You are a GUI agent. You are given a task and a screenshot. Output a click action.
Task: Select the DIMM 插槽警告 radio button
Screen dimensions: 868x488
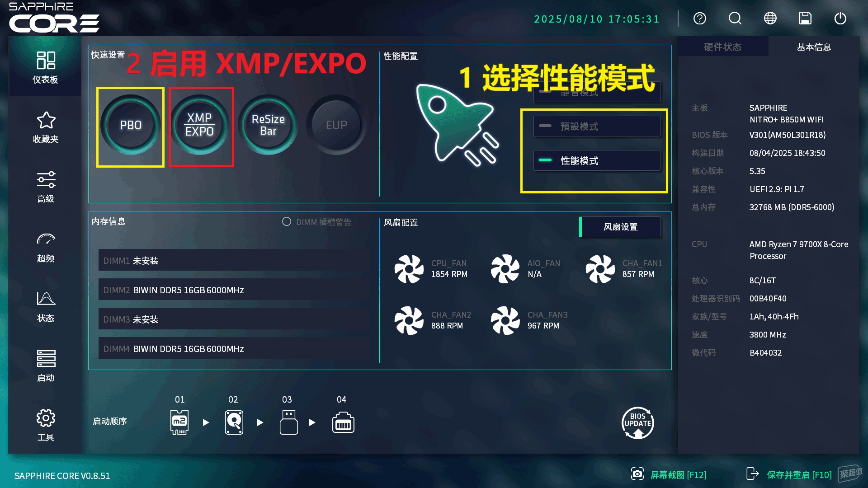point(287,222)
